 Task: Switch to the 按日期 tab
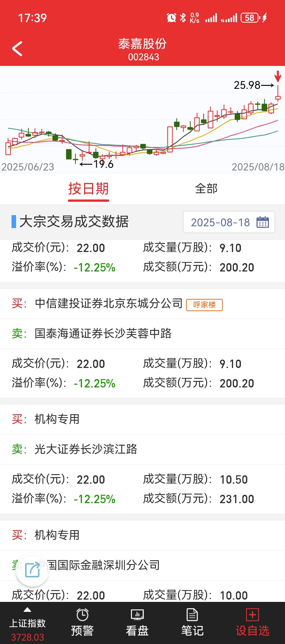click(x=88, y=189)
